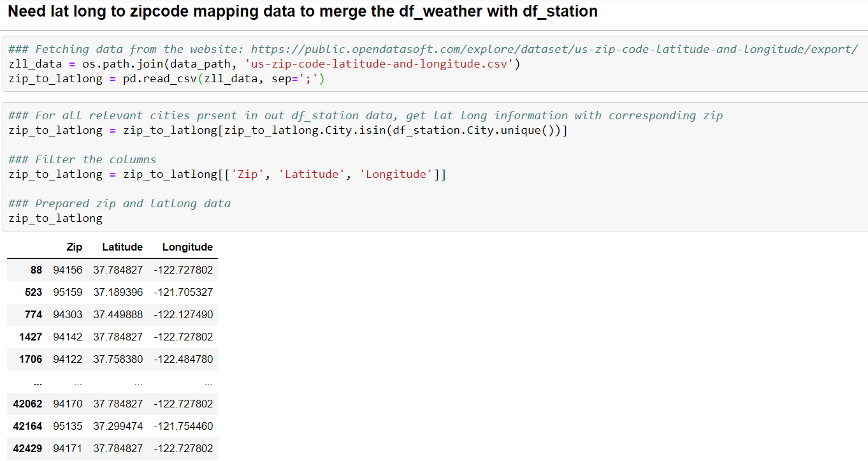
Task: Click zip value 95159
Action: (x=68, y=292)
